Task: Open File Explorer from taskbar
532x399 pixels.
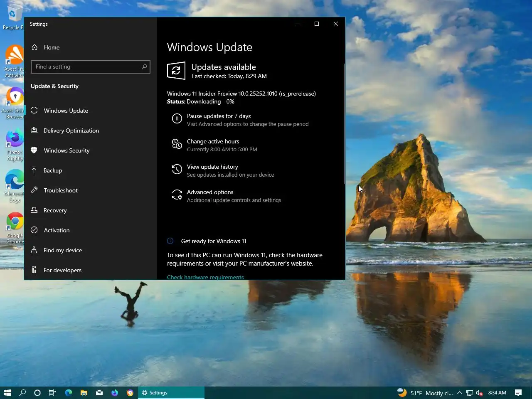Action: coord(84,393)
